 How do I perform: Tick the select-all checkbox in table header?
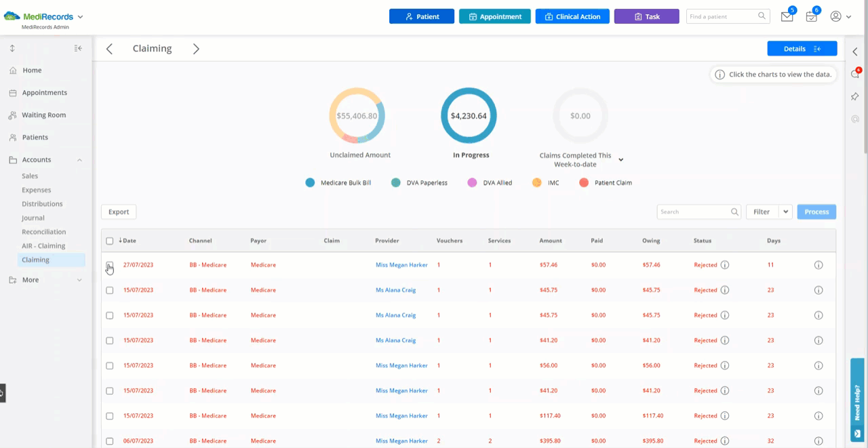pos(110,241)
